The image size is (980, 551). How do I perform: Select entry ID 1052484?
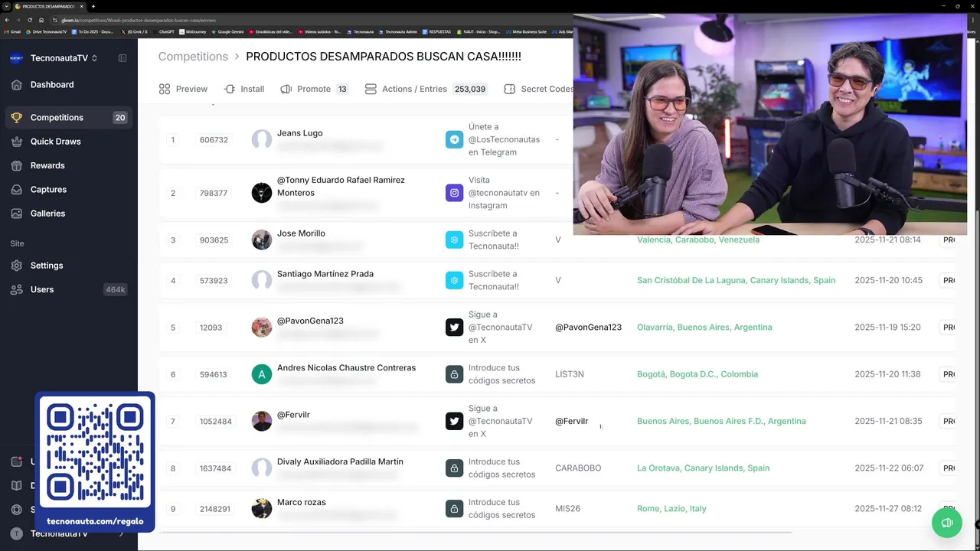coord(216,422)
